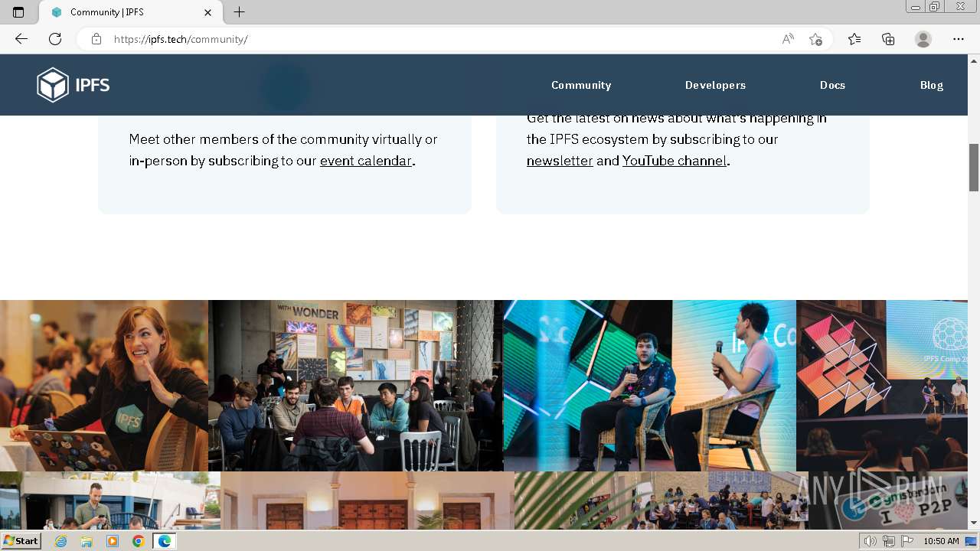The width and height of the screenshot is (980, 551).
Task: Click the page vertical scrollbar thumb
Action: 974,167
